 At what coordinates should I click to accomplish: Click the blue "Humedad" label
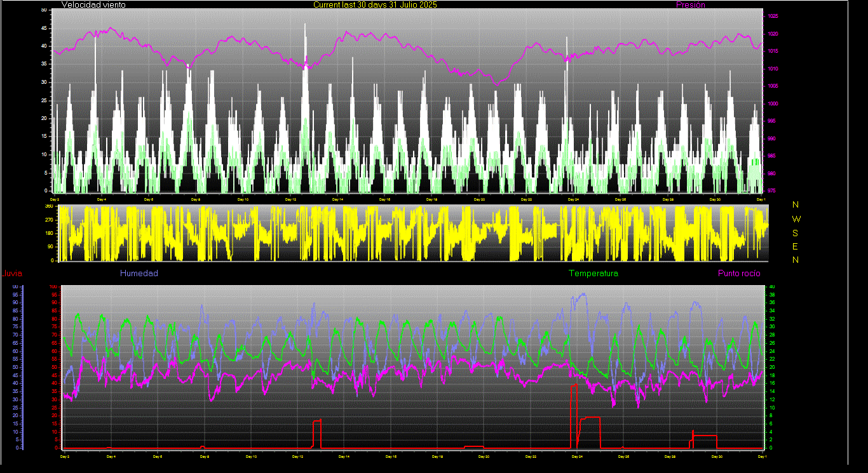tap(139, 274)
